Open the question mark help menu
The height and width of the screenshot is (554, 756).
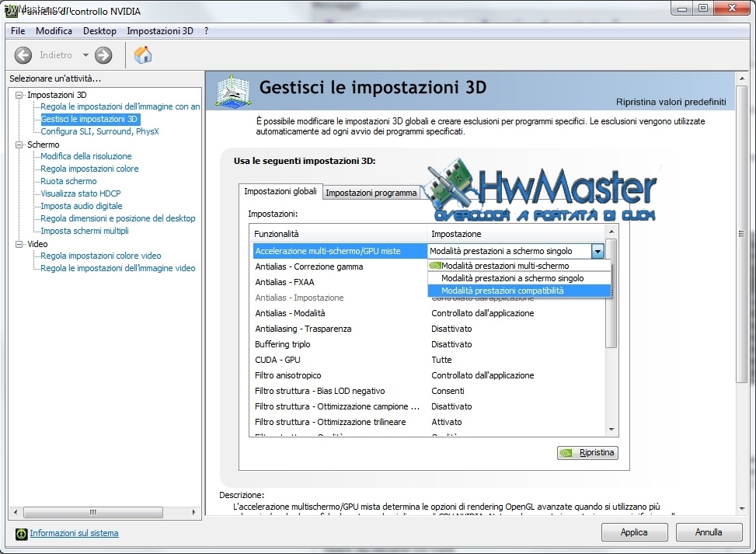pos(207,31)
